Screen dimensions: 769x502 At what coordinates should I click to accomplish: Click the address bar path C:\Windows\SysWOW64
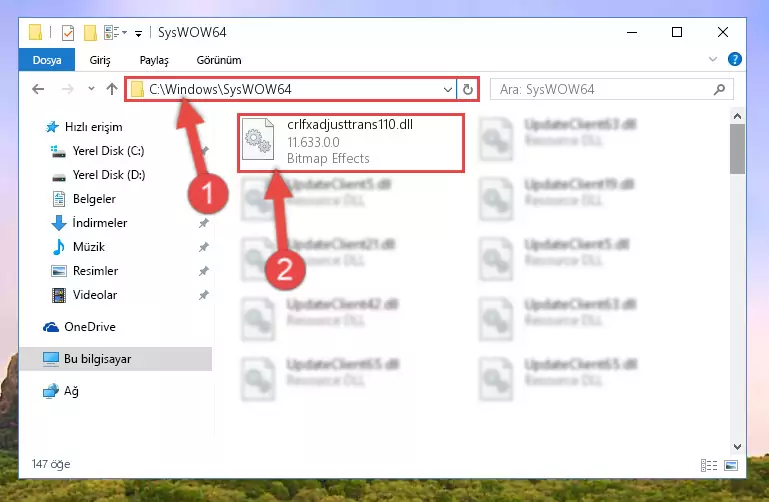pyautogui.click(x=220, y=89)
